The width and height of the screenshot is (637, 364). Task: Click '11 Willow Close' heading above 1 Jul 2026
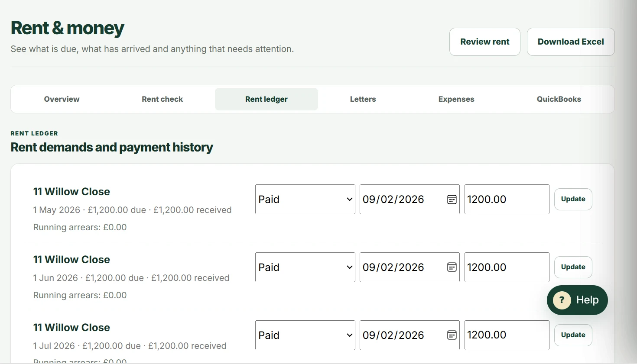coord(71,328)
